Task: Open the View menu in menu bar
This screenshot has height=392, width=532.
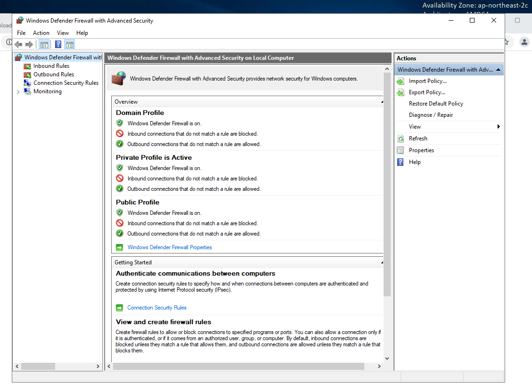Action: tap(63, 33)
